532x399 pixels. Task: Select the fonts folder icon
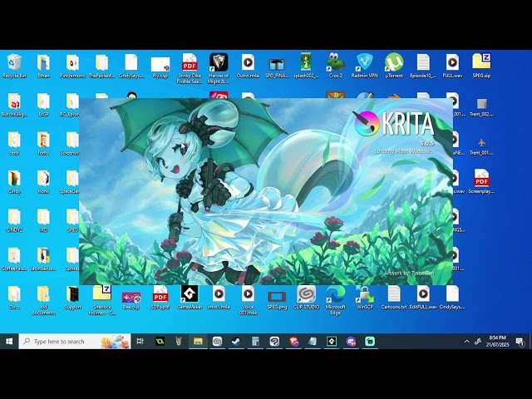[x=43, y=142]
